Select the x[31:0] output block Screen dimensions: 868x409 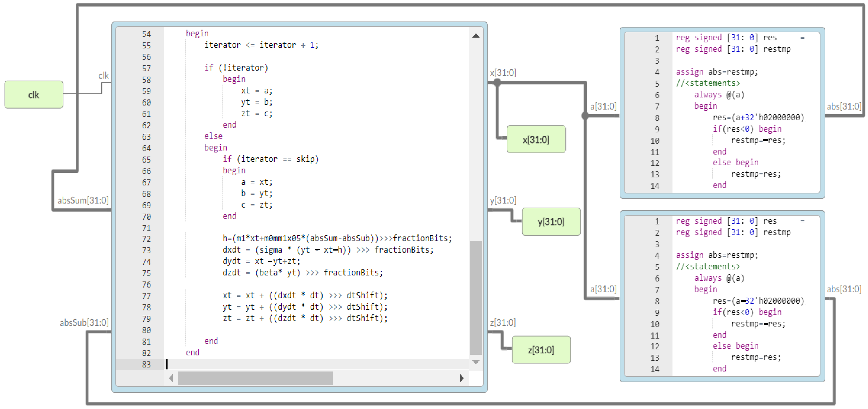click(x=536, y=139)
